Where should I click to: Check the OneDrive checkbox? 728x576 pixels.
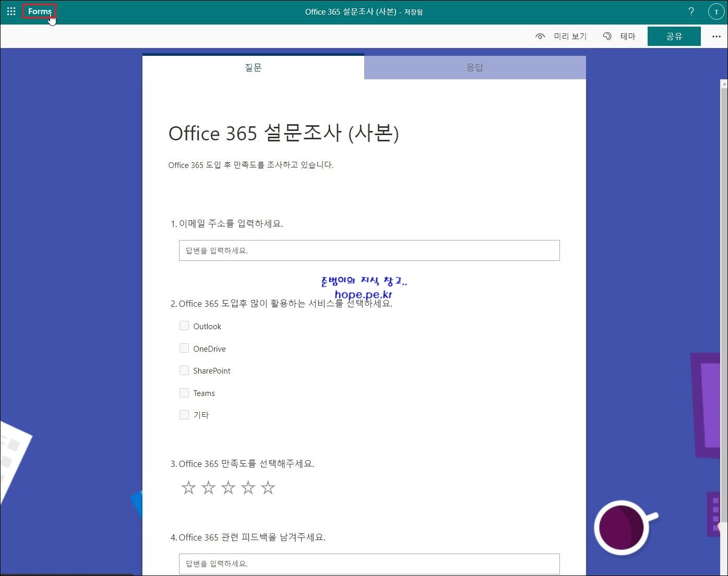[x=184, y=349]
